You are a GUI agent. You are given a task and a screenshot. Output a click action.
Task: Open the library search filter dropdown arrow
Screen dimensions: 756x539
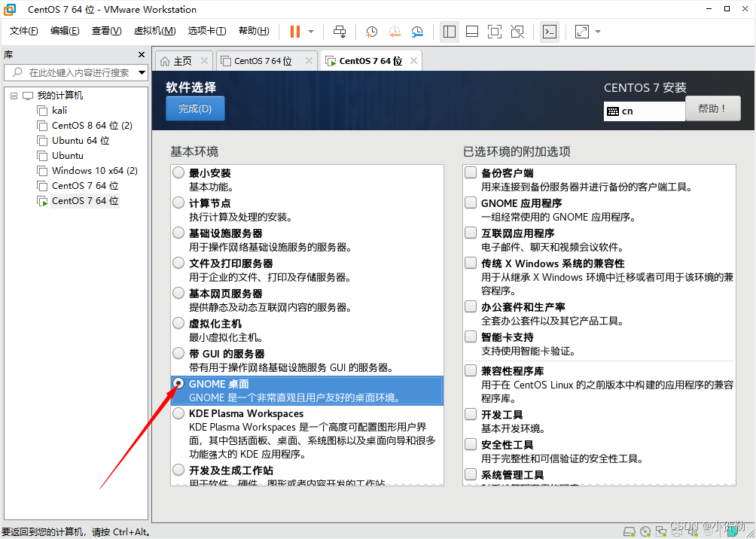coord(142,73)
